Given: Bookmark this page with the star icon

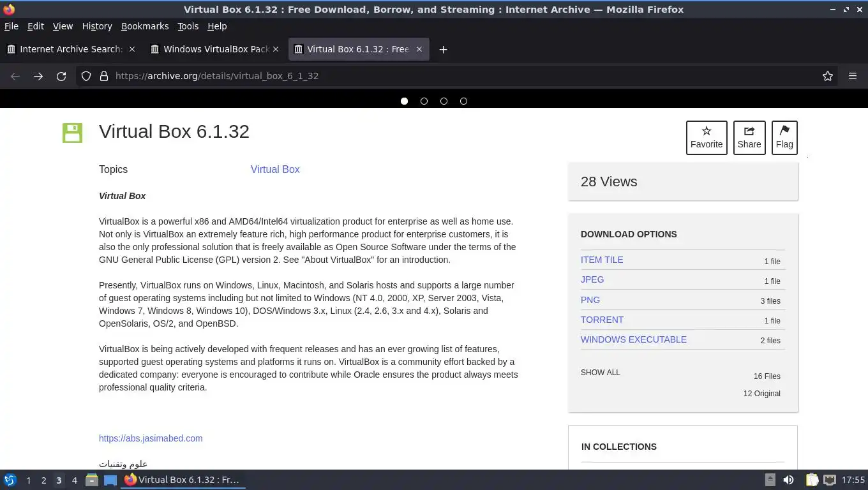Looking at the screenshot, I should (x=828, y=76).
